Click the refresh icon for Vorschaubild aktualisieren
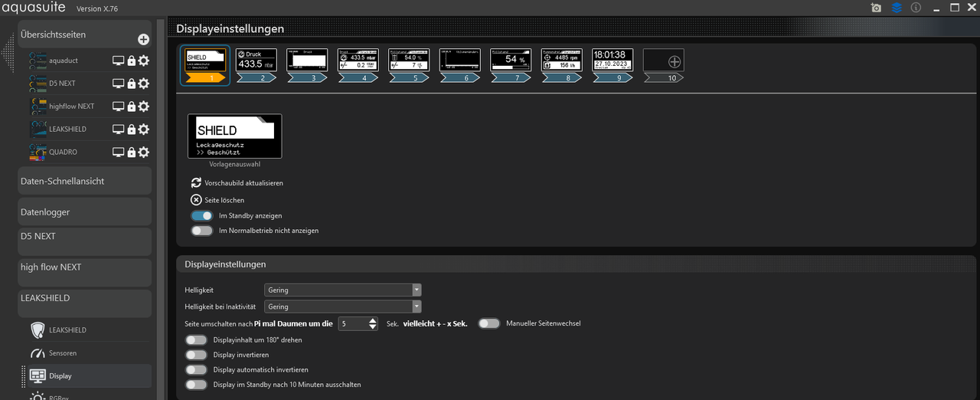 [x=196, y=183]
